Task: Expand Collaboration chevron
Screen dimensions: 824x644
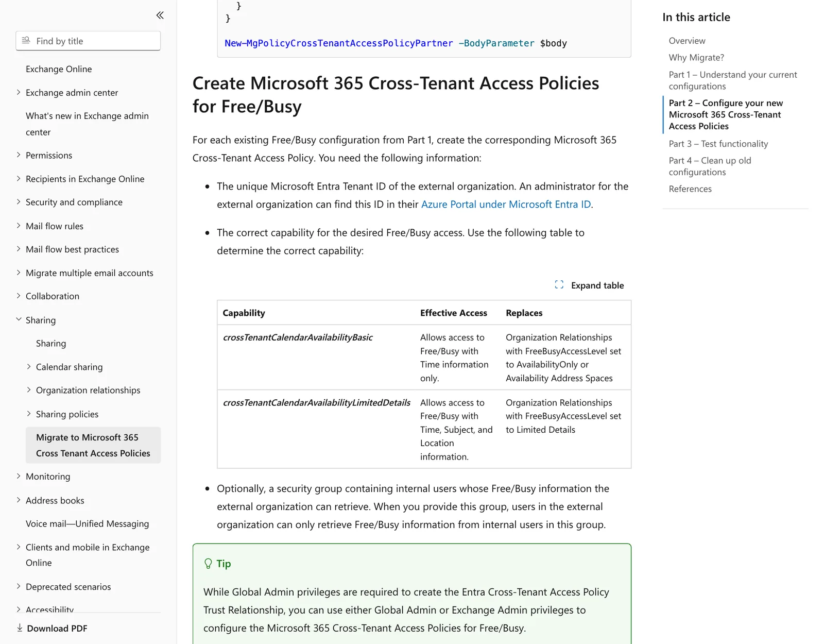Action: coord(19,295)
